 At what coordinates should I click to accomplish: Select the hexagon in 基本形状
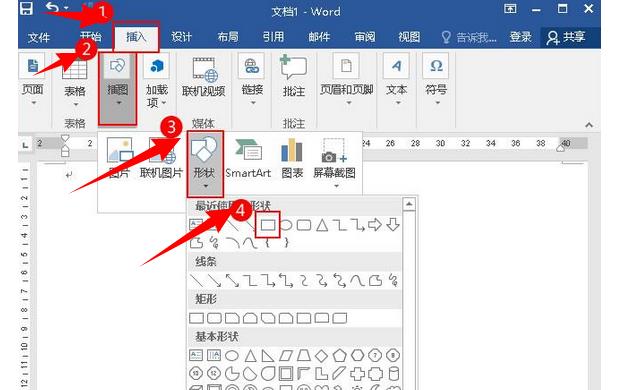[357, 356]
